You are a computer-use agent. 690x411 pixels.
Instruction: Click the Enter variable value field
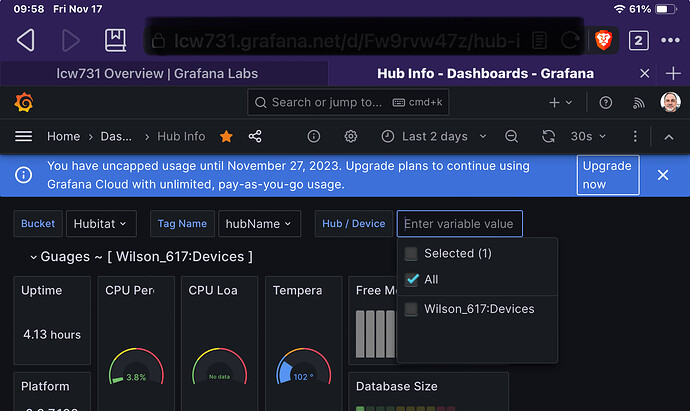459,224
